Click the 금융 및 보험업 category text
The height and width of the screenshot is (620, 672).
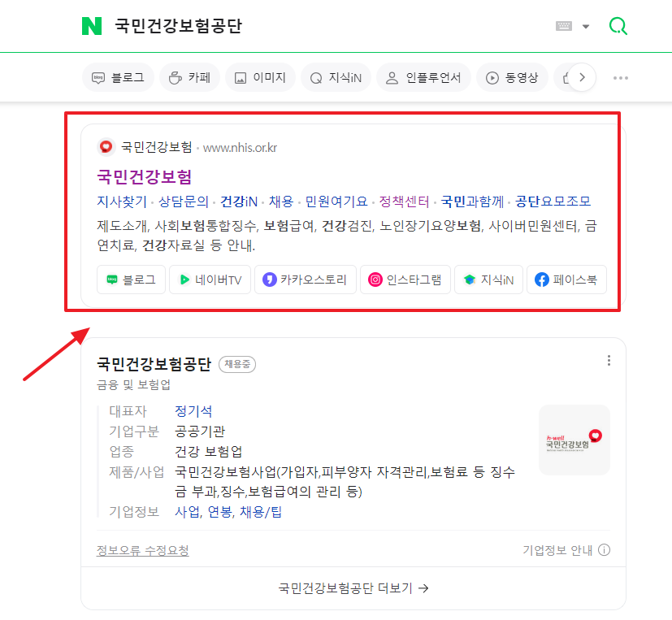(134, 384)
